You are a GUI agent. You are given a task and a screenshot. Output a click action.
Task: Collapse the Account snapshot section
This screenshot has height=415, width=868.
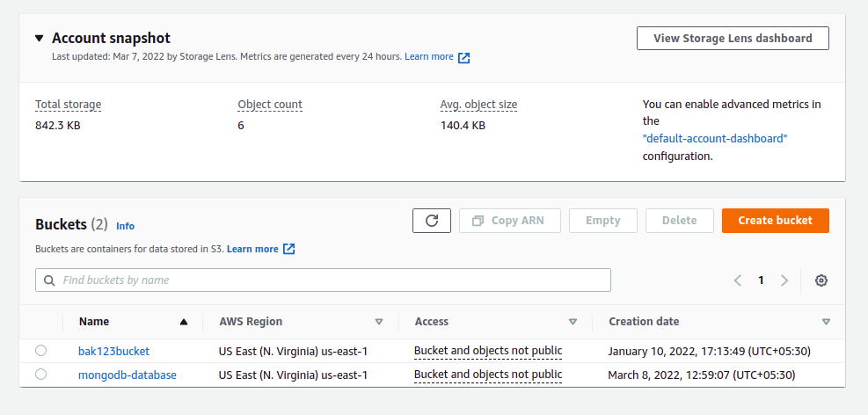pos(39,39)
